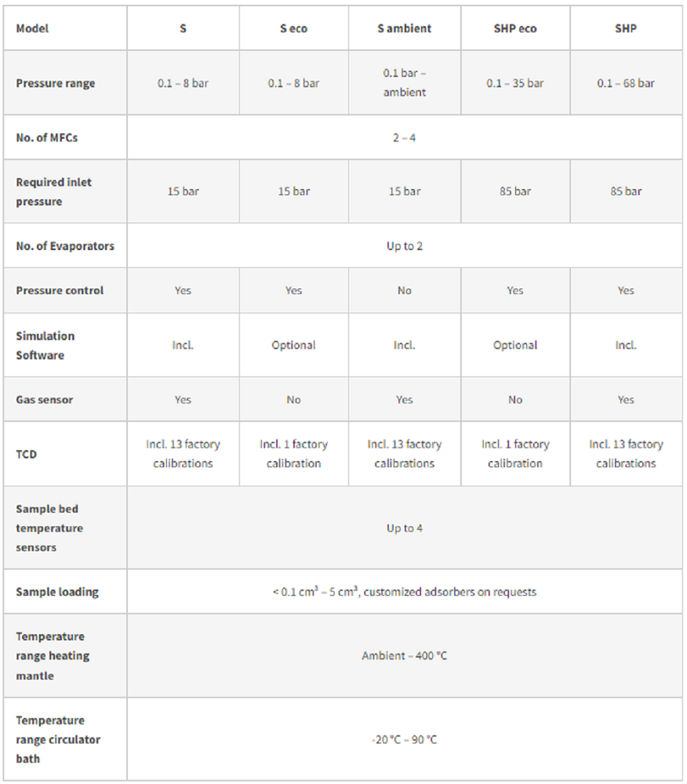Click the "No. of MFCs" row label

click(x=47, y=138)
